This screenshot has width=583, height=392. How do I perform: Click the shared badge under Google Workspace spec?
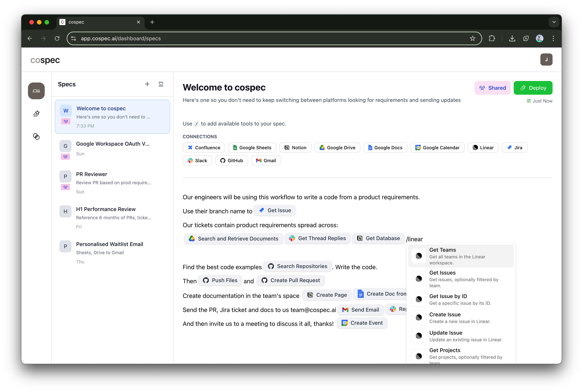(65, 157)
